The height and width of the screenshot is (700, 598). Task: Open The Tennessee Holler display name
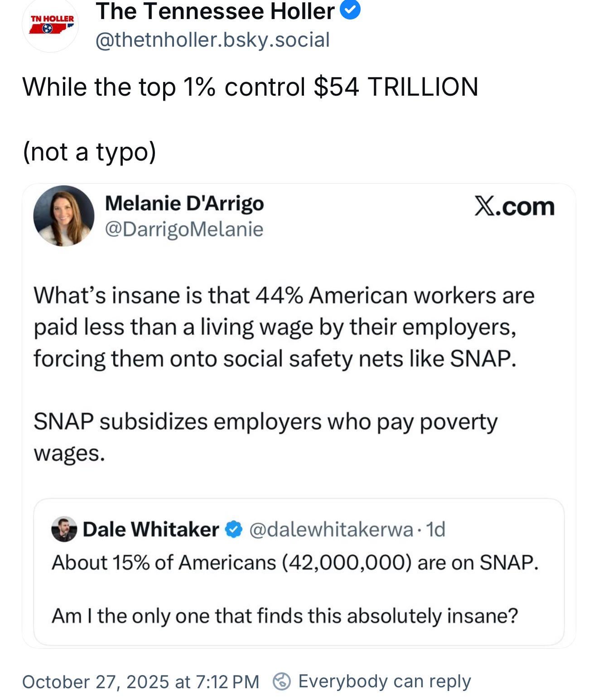click(215, 11)
